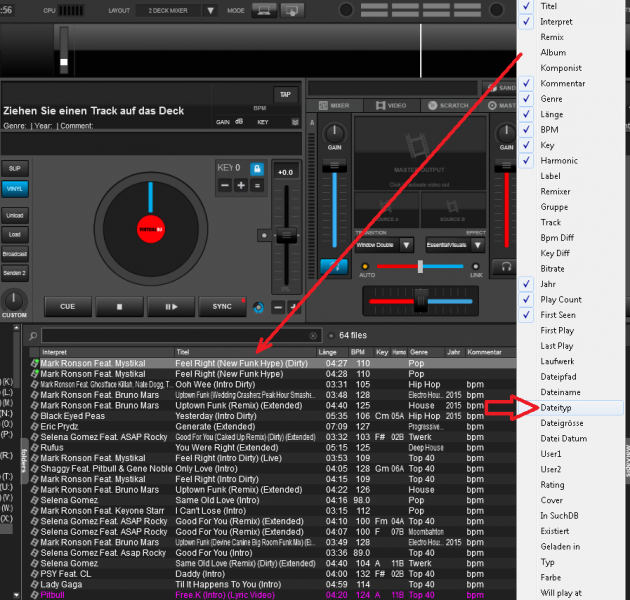This screenshot has height=600, width=630.
Task: Click the key plus button
Action: [x=241, y=185]
